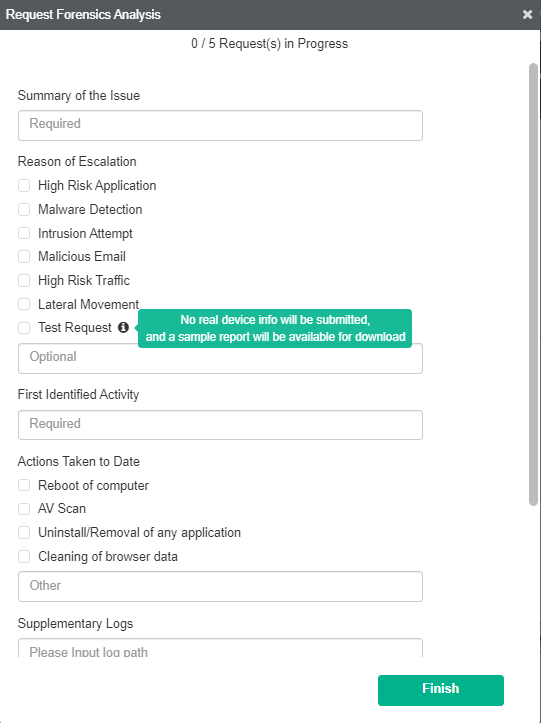Screen dimensions: 541x723
Task: Enable Malware Detection checkbox
Action: [x=24, y=209]
